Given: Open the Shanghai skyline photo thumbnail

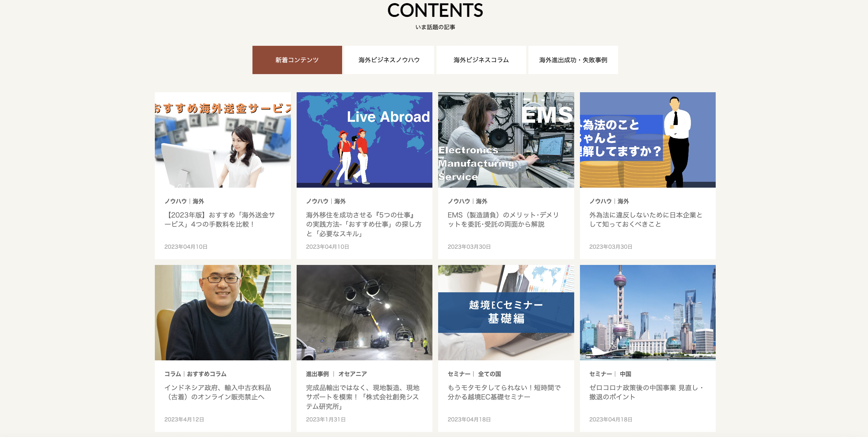Looking at the screenshot, I should [x=648, y=313].
